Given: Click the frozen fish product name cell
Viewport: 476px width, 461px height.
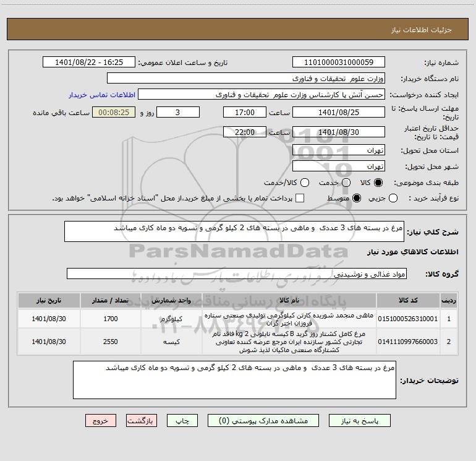Looking at the screenshot, I should [x=289, y=319].
